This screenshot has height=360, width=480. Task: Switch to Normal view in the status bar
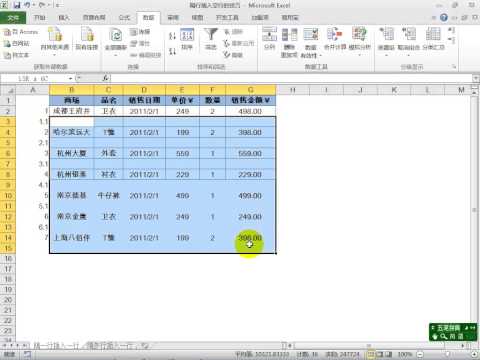371,354
